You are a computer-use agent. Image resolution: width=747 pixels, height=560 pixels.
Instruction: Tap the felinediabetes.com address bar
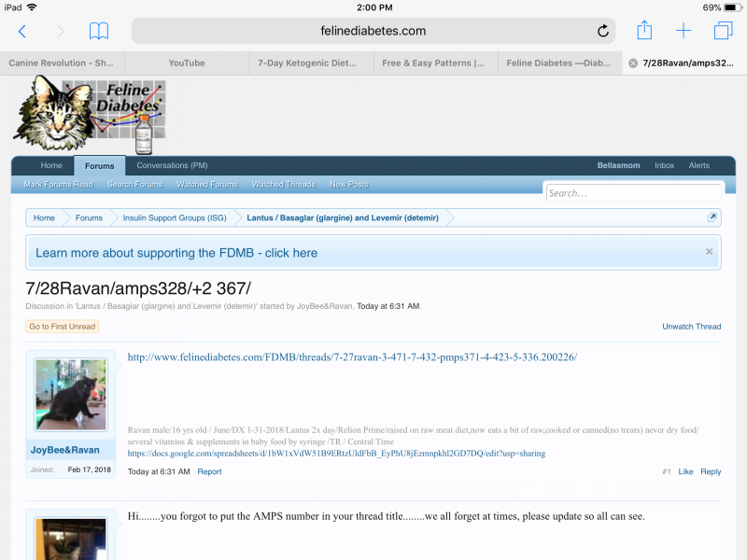pyautogui.click(x=373, y=31)
